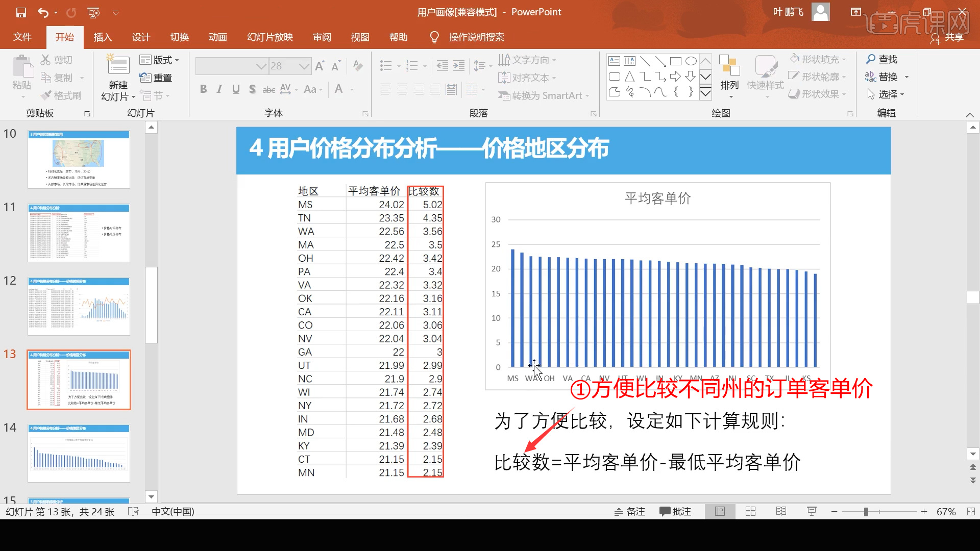The height and width of the screenshot is (551, 980).
Task: Click the Cut (剪切) scissors icon
Action: 46,60
